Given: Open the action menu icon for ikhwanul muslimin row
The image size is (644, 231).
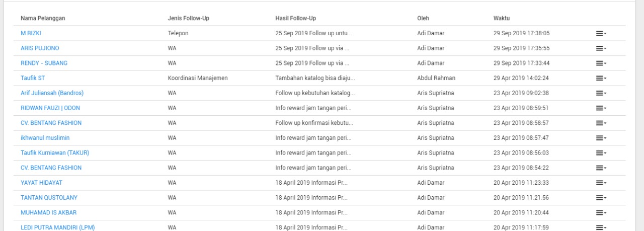Looking at the screenshot, I should [x=601, y=138].
